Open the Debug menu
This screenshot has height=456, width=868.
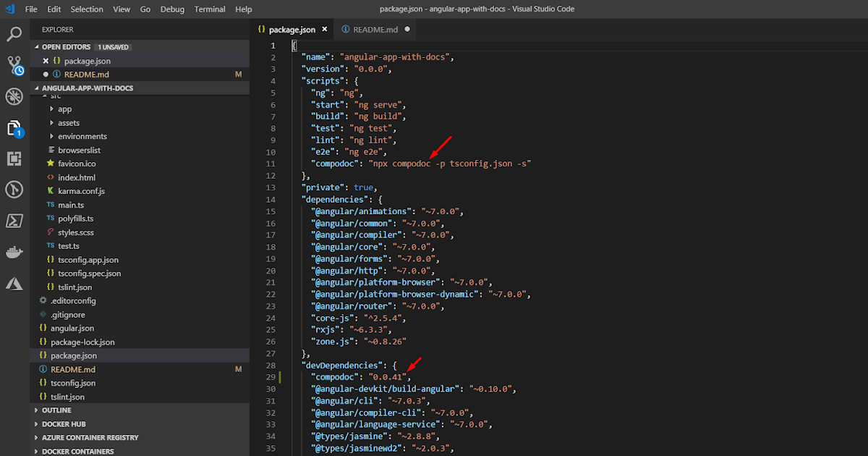point(172,9)
